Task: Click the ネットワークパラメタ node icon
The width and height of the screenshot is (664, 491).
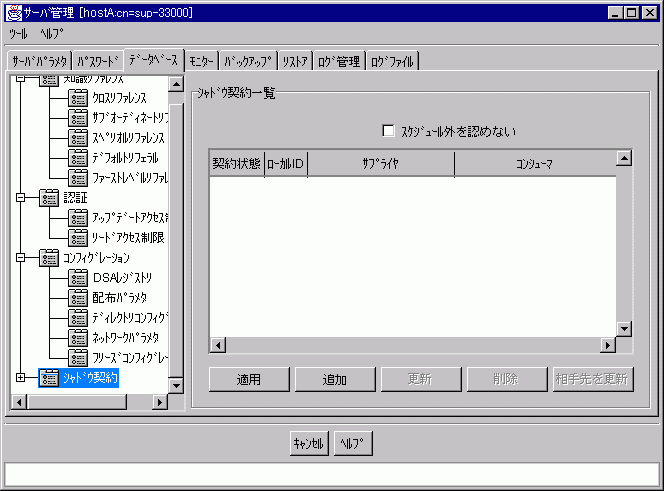Action: point(78,338)
